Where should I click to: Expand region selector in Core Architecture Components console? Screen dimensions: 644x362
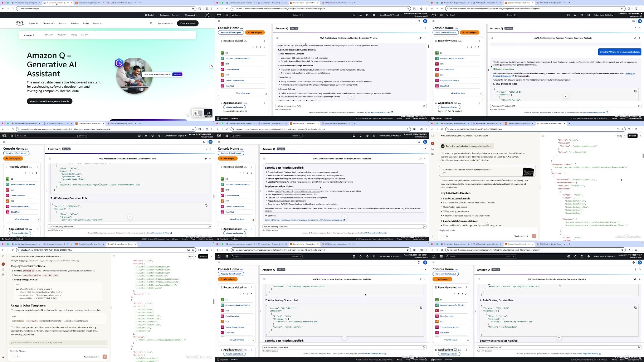click(390, 15)
